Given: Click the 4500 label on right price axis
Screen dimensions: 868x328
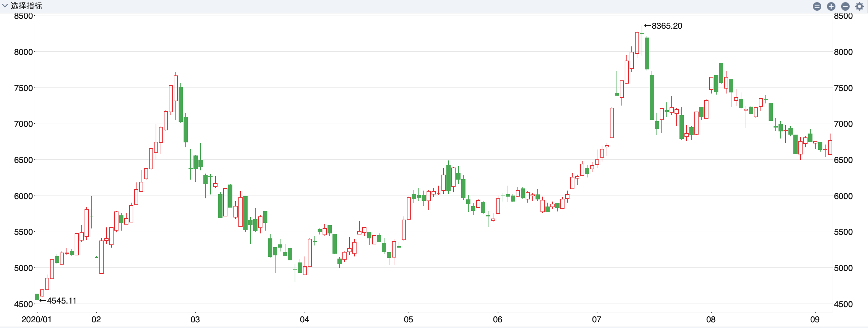Looking at the screenshot, I should pyautogui.click(x=843, y=304).
